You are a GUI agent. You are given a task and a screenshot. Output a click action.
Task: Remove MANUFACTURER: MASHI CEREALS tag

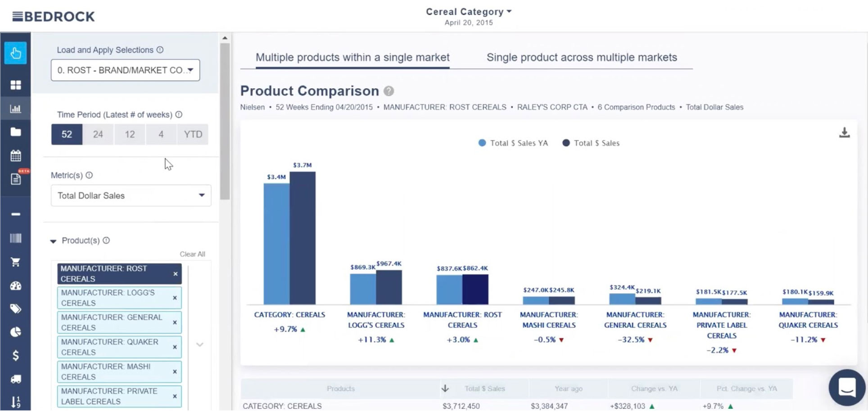pos(175,372)
